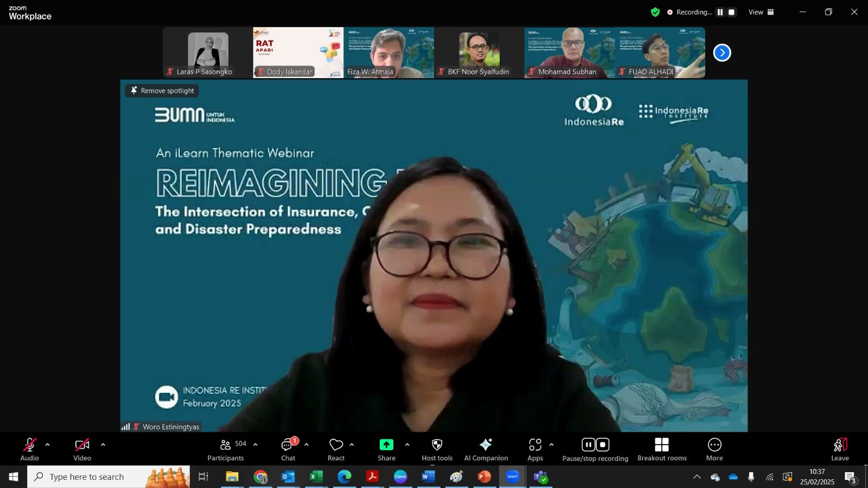
Task: Open the View layout menu
Action: [761, 12]
